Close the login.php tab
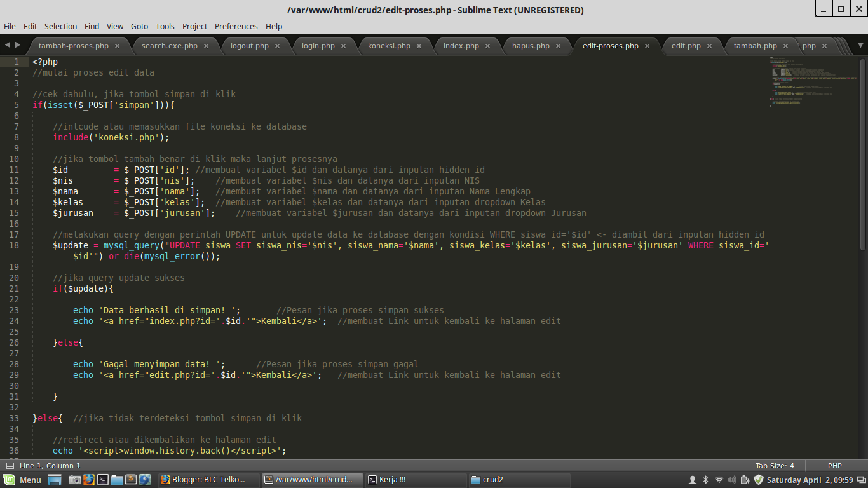This screenshot has width=868, height=488. pyautogui.click(x=343, y=46)
